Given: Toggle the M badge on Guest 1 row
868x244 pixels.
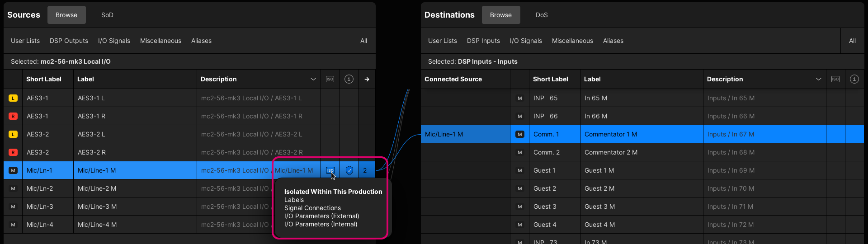Looking at the screenshot, I should (x=520, y=170).
